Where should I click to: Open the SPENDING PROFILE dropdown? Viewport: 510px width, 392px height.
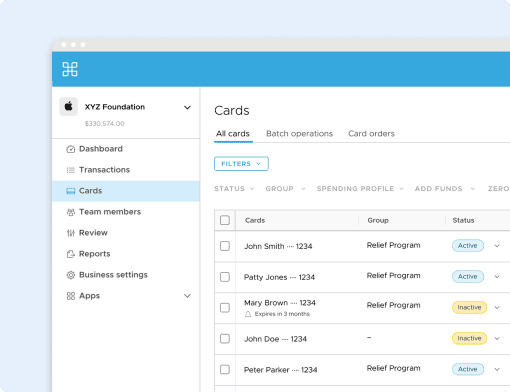coord(360,189)
